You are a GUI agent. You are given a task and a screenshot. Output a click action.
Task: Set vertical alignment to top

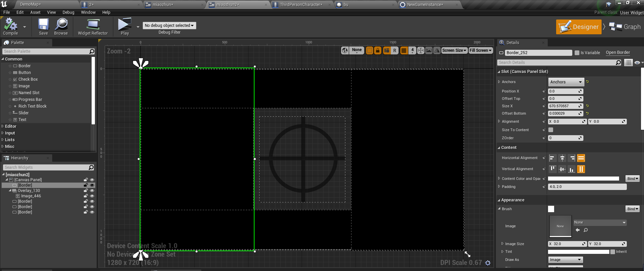552,169
